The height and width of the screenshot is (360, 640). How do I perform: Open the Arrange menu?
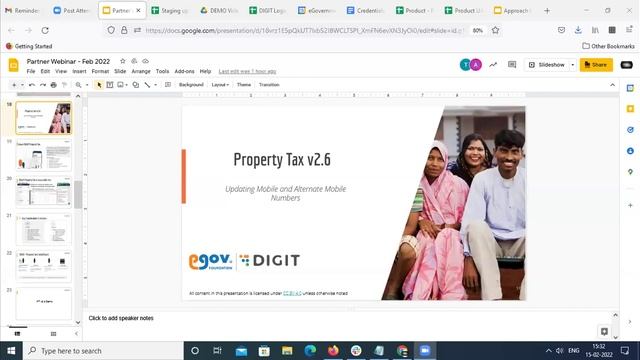141,71
